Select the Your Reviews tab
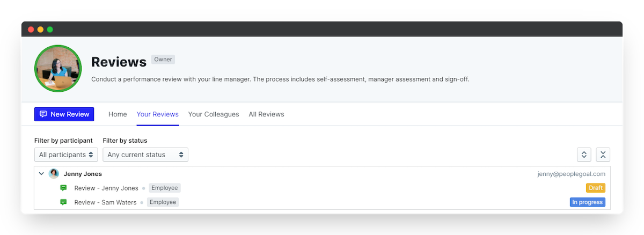Image resolution: width=644 pixels, height=235 pixels. click(157, 114)
